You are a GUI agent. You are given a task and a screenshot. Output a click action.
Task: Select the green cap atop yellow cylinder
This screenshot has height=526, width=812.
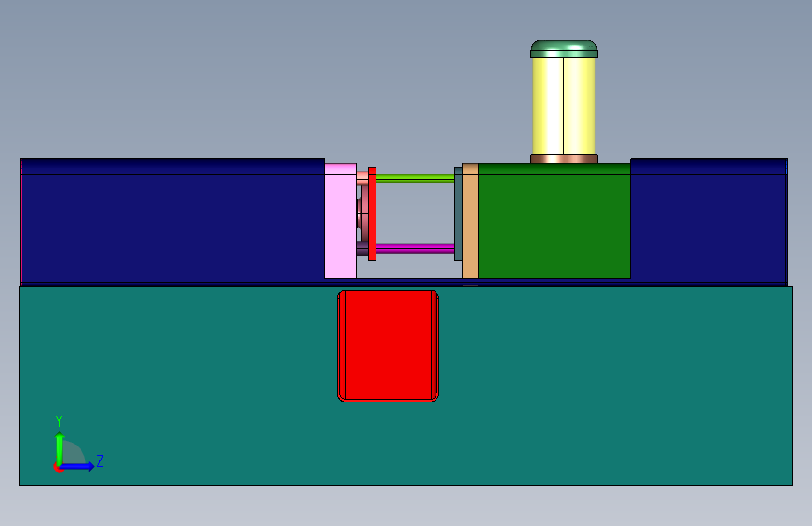[x=564, y=49]
